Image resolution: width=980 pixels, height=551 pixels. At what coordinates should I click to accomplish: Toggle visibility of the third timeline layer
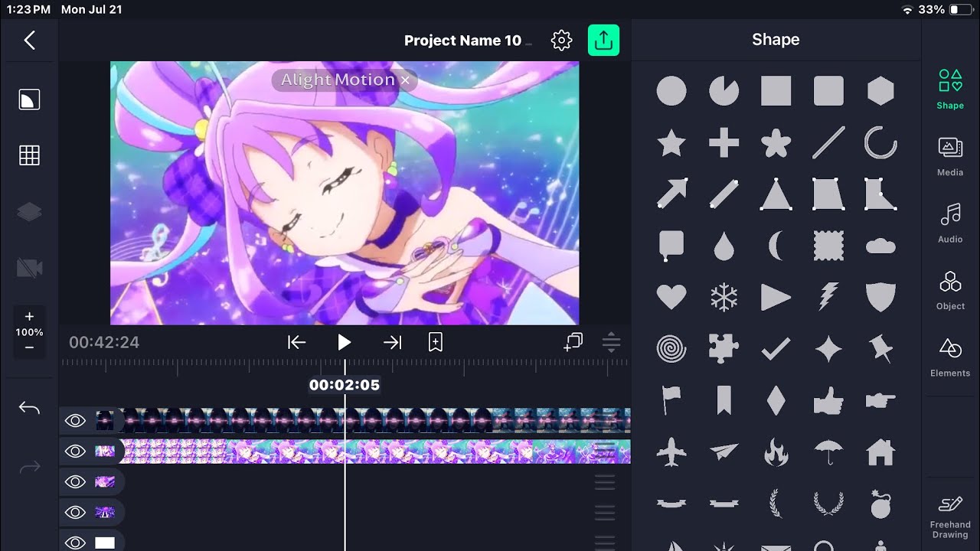[75, 481]
